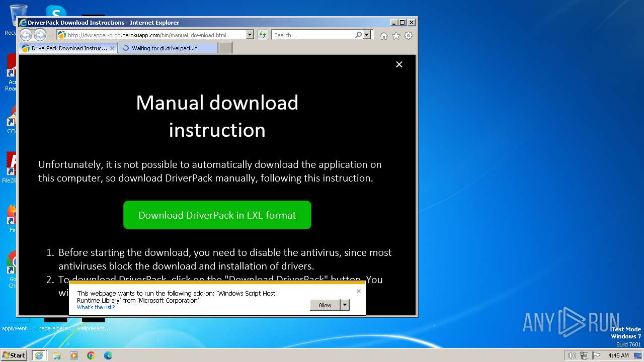Viewport: 644px width, 362px height.
Task: Close the manual download instruction overlay
Action: click(399, 64)
